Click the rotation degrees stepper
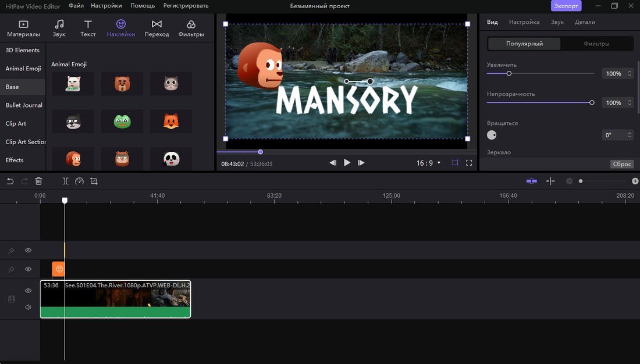This screenshot has width=640, height=364. [x=630, y=135]
